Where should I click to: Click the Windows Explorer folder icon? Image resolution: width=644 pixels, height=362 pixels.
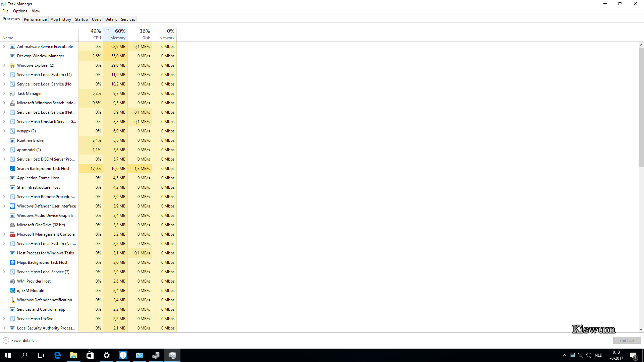tap(12, 65)
